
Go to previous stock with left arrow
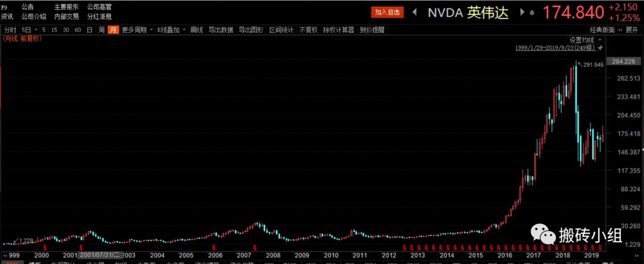point(415,13)
